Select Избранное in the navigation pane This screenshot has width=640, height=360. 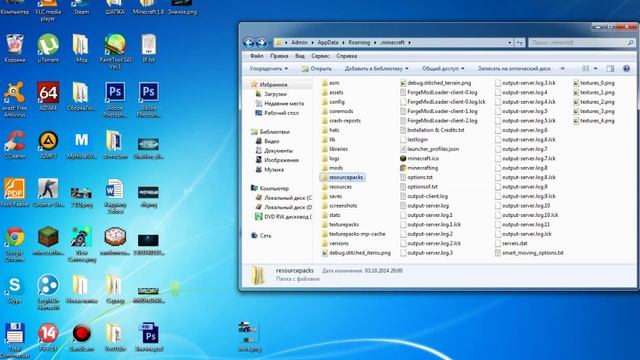coord(273,84)
